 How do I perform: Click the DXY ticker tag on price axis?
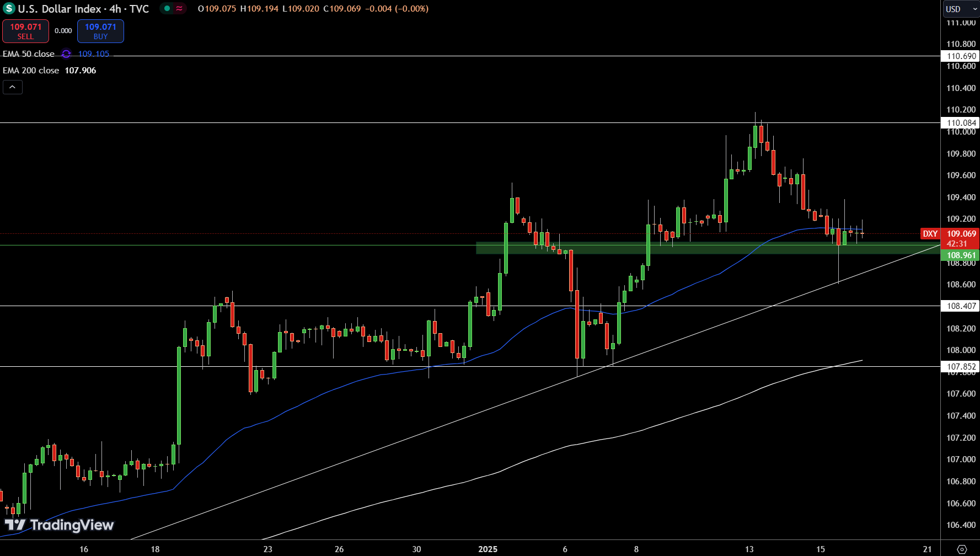pyautogui.click(x=930, y=234)
